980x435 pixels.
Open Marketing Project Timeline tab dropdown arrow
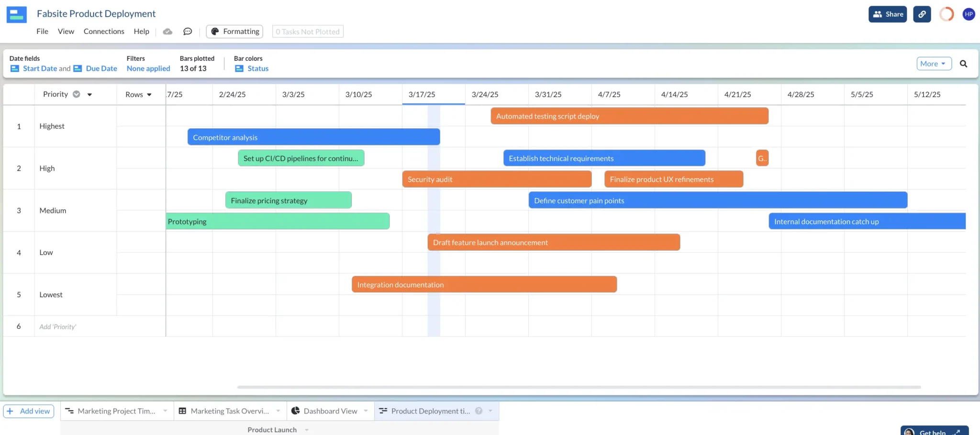tap(165, 411)
